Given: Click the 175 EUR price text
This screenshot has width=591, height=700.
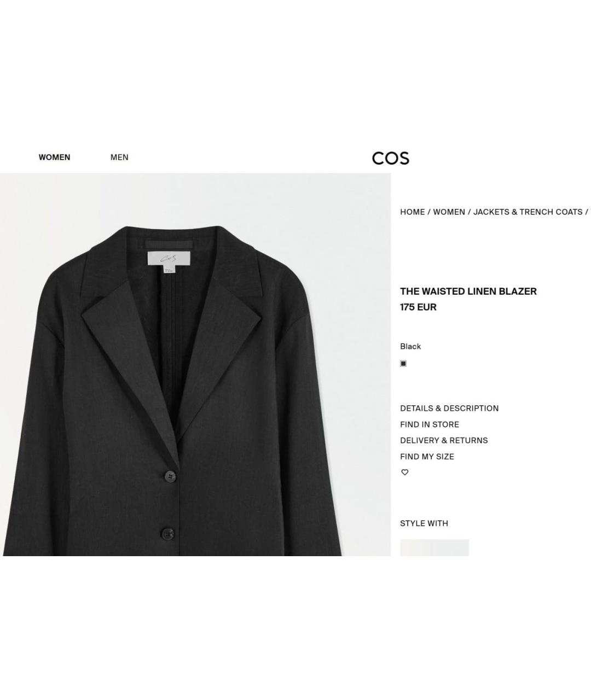Looking at the screenshot, I should (418, 307).
